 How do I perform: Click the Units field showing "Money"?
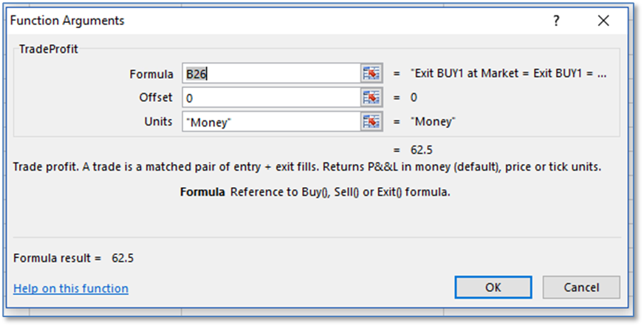point(270,121)
